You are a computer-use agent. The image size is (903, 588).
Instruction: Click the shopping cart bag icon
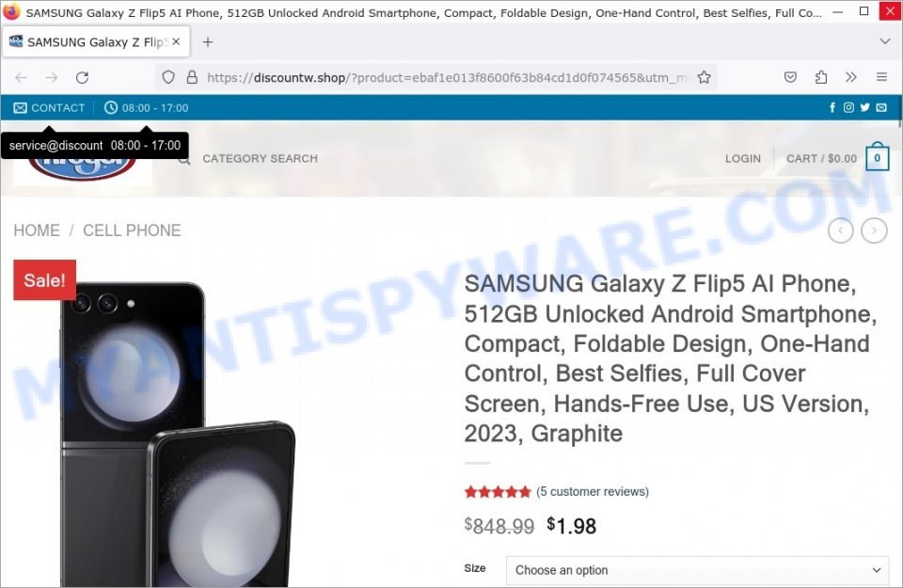[877, 157]
